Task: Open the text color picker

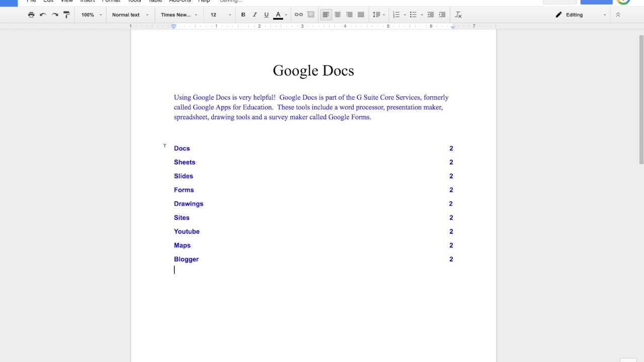Action: (278, 15)
